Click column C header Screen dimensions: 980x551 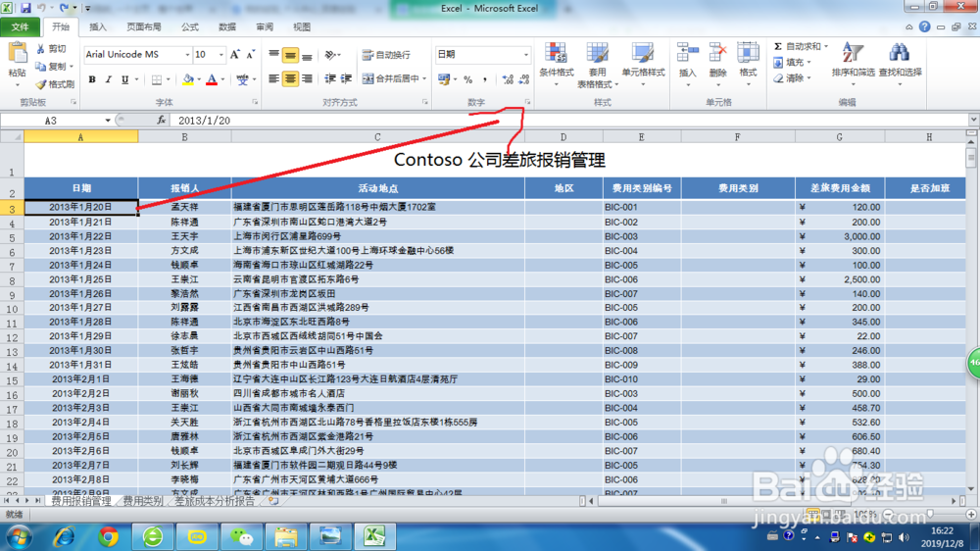click(x=377, y=137)
